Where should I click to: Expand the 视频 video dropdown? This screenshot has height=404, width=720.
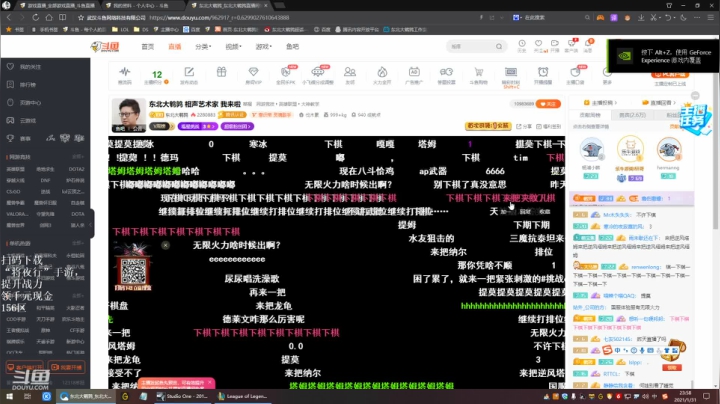(233, 46)
